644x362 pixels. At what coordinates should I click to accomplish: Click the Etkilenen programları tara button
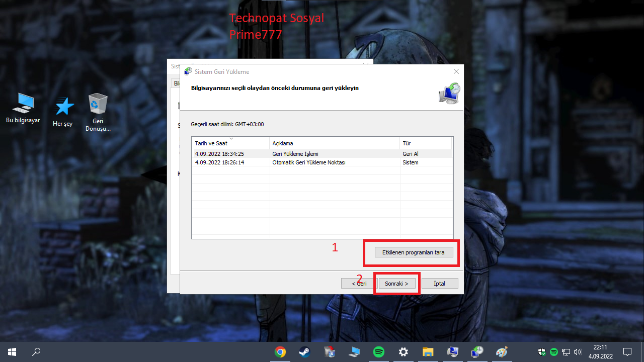(414, 252)
